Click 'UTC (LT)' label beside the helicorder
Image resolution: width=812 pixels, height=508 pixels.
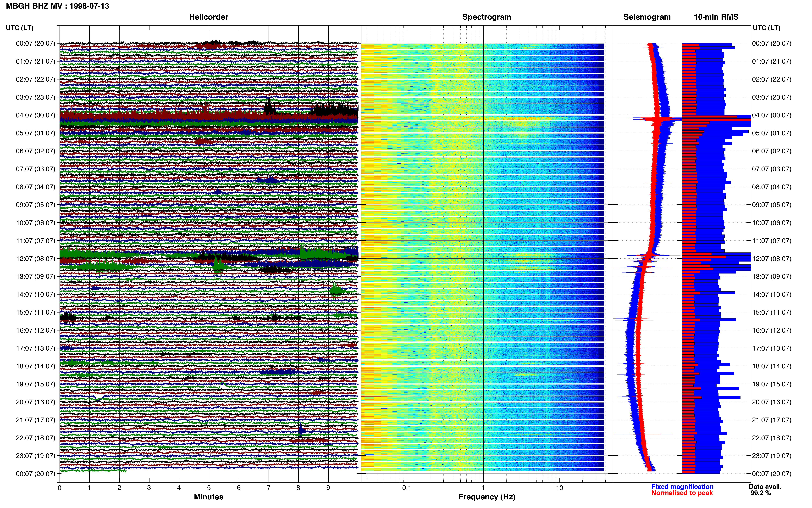pyautogui.click(x=19, y=28)
